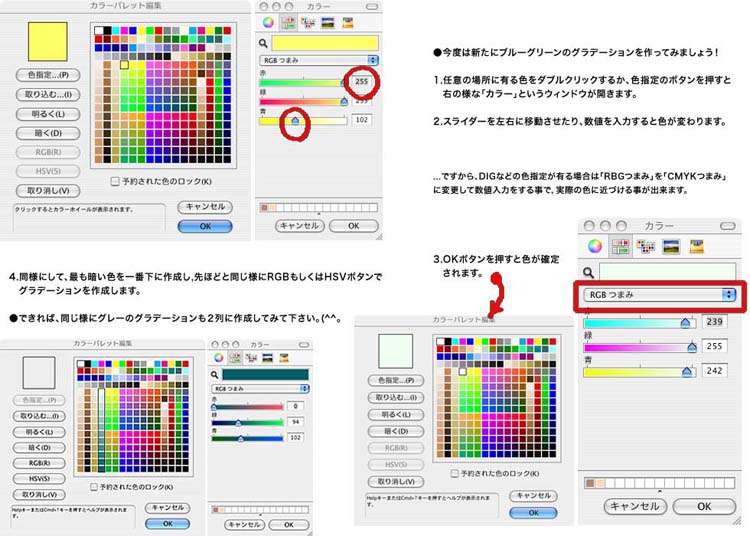This screenshot has width=750, height=536.
Task: Select color palettes icon in the large Color window
Action: [645, 246]
